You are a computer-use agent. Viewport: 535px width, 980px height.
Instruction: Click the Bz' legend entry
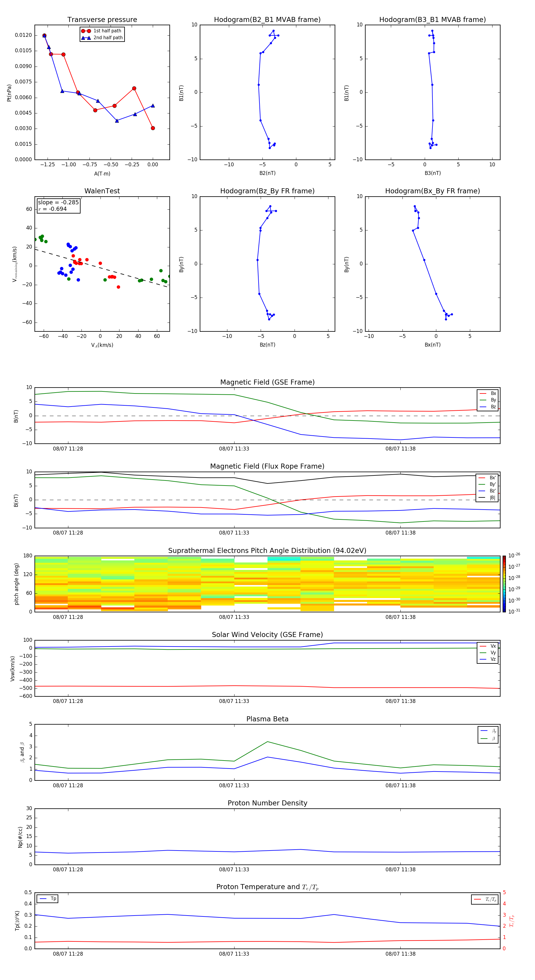click(x=487, y=491)
